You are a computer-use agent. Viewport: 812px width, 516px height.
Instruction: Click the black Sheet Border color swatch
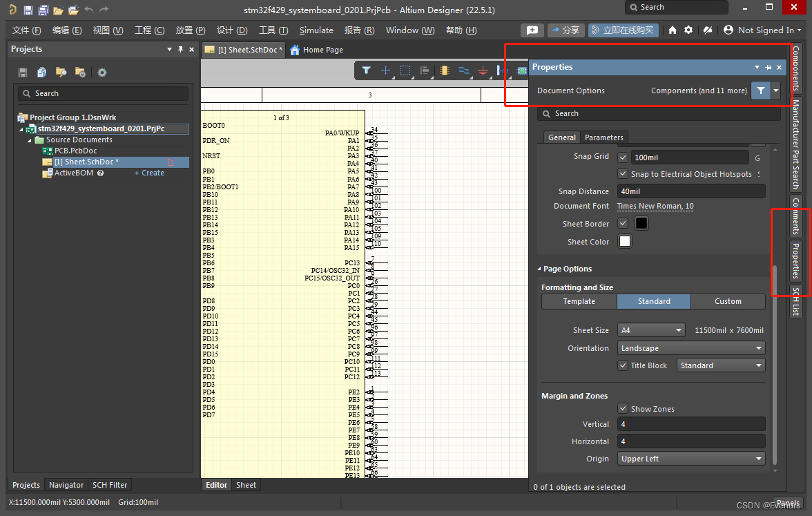641,223
